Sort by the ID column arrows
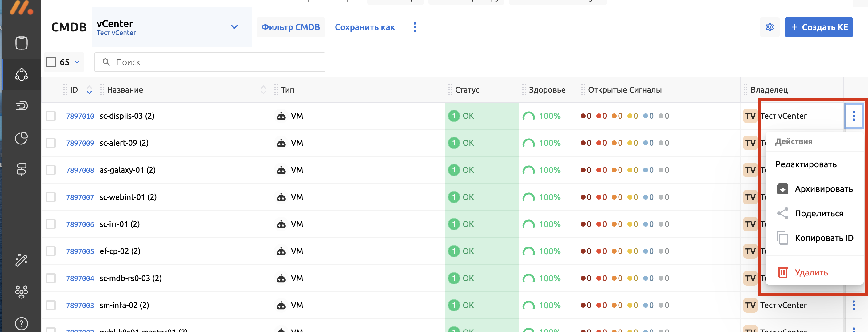Viewport: 868px width, 332px height. (89, 90)
